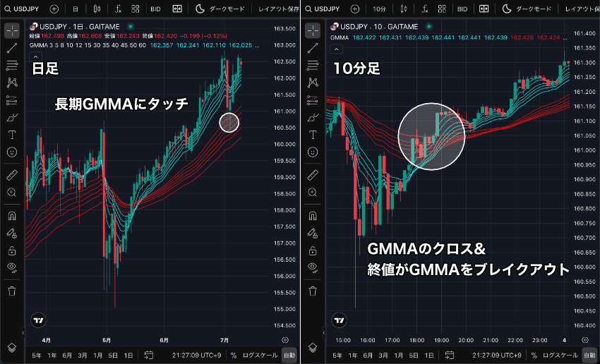Hide all drawings in right chart
Screen dimensions: 600x364
point(313,267)
